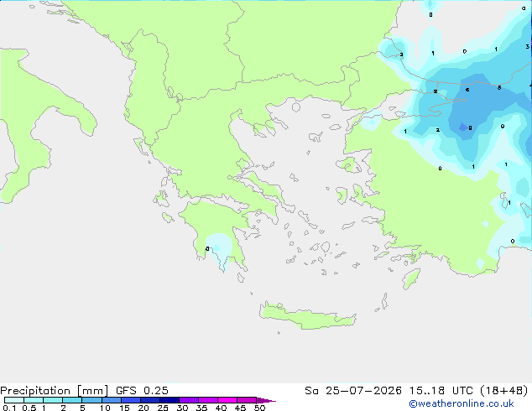Click the '0.1' legend scale label

tap(9, 408)
